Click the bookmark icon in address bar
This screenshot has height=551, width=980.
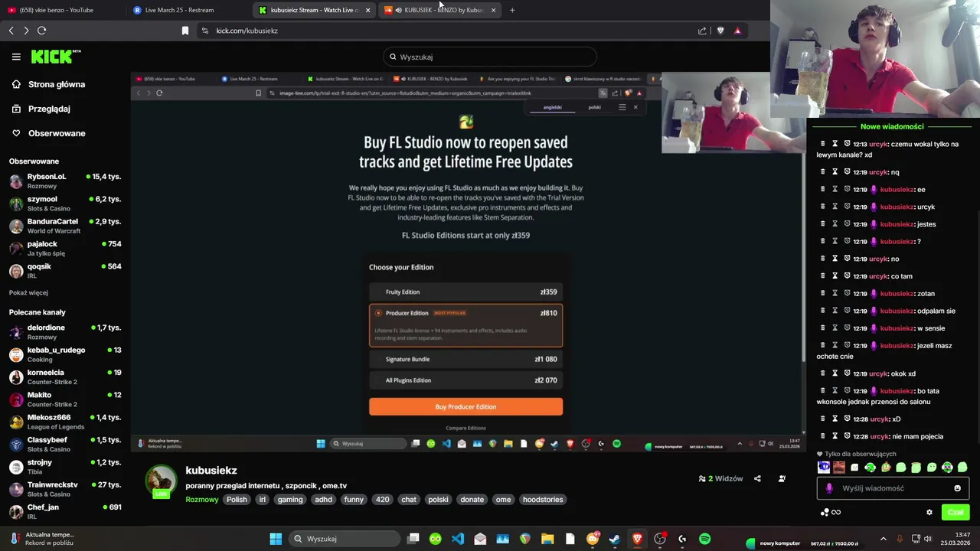185,31
